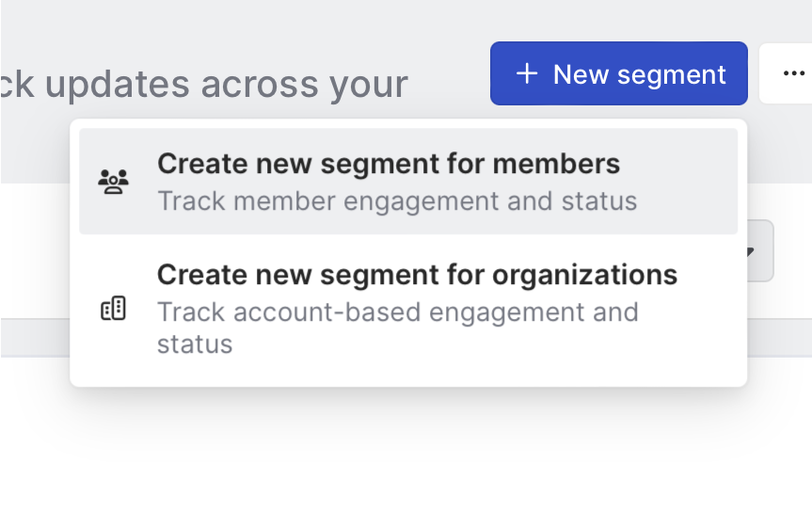Click "Track account-based engagement and status" description

tap(397, 311)
